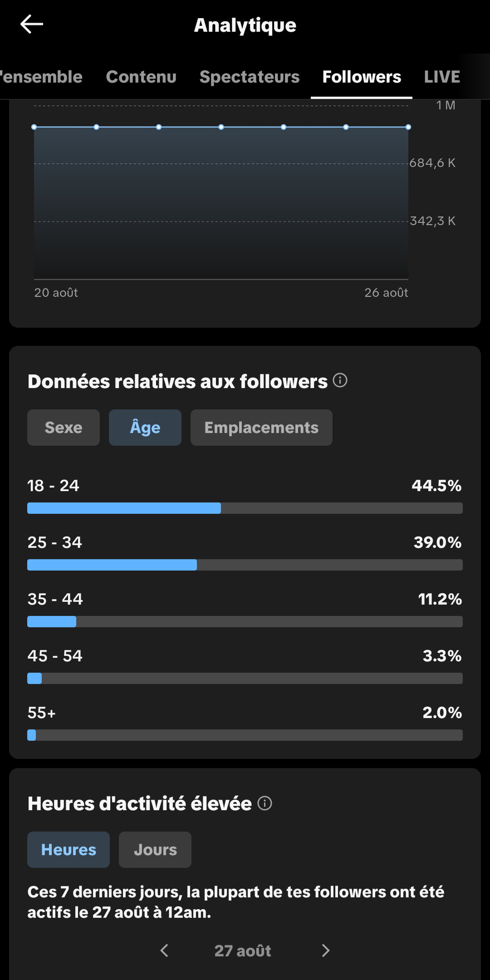
Task: Select the Emplacements filter chip
Action: pyautogui.click(x=261, y=428)
